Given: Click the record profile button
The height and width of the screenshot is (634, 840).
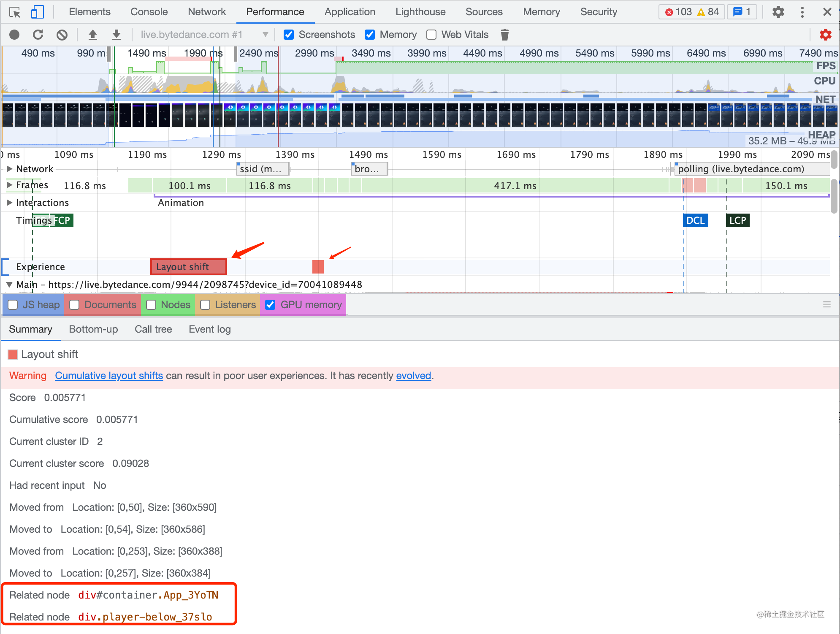Looking at the screenshot, I should click(x=14, y=35).
